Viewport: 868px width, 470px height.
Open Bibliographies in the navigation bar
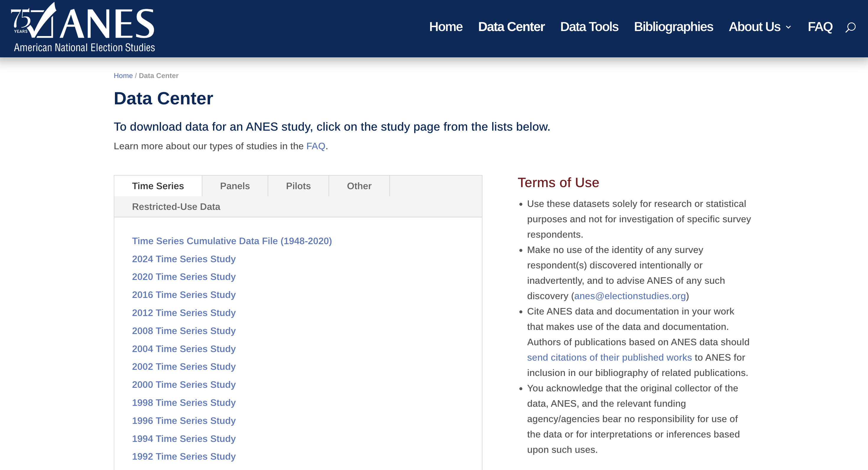(673, 27)
